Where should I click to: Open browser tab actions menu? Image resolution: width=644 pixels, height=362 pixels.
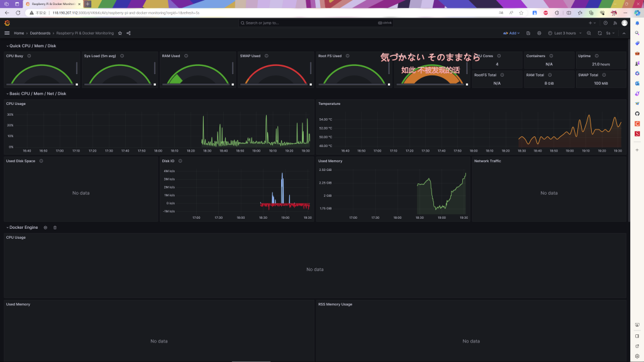(x=17, y=4)
